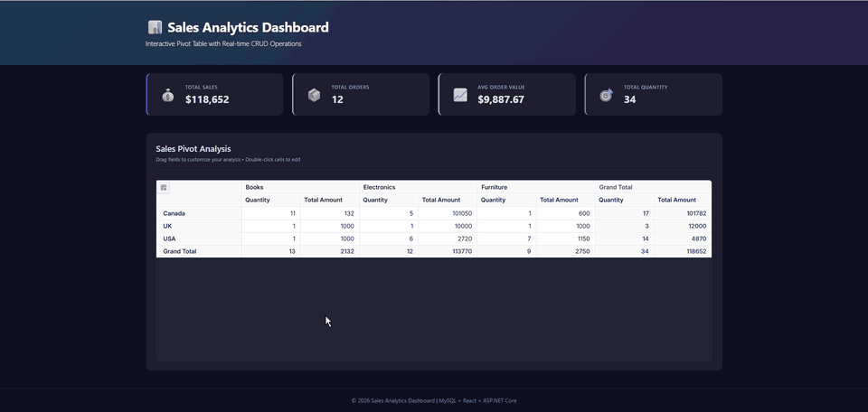The image size is (868, 412).
Task: Click Quantity subheader under Grand Total column
Action: click(624, 200)
